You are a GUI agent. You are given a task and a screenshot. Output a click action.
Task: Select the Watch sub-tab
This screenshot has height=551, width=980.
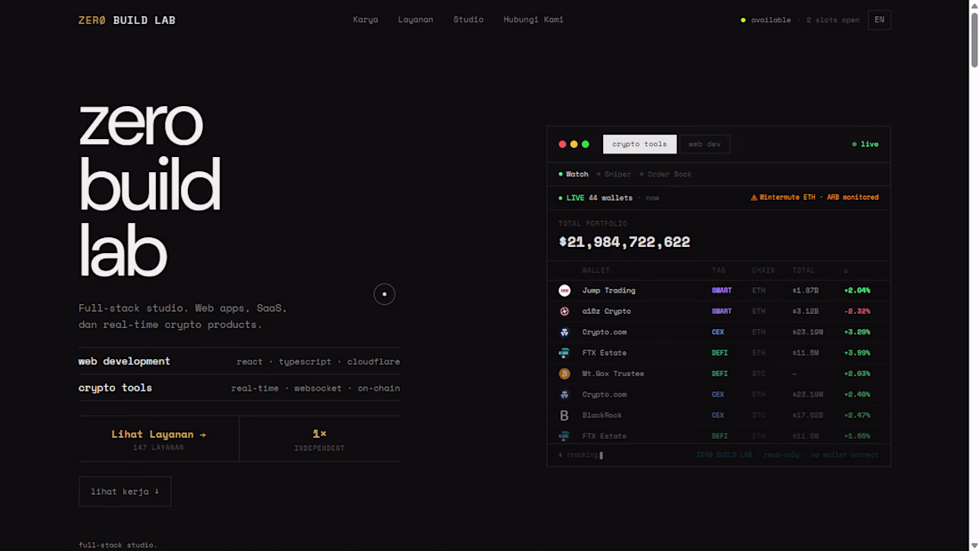573,175
